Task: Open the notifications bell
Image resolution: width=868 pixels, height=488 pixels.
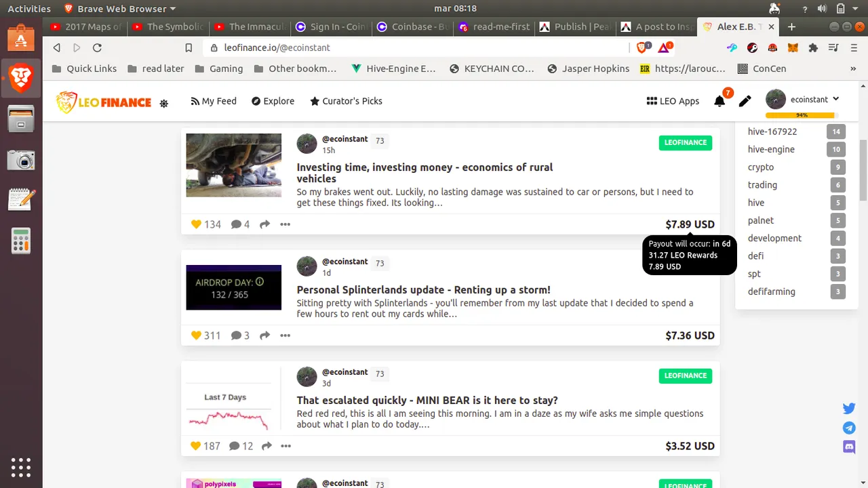Action: [x=719, y=101]
